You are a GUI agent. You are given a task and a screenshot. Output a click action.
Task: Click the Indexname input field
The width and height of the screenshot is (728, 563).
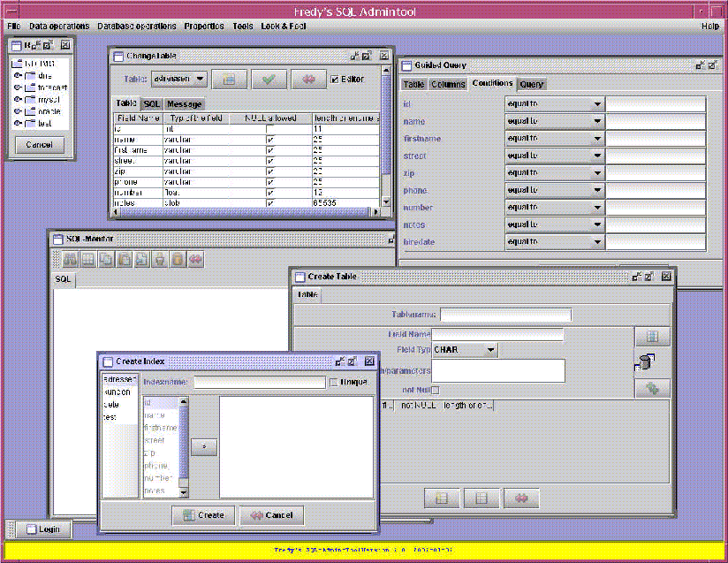click(260, 383)
